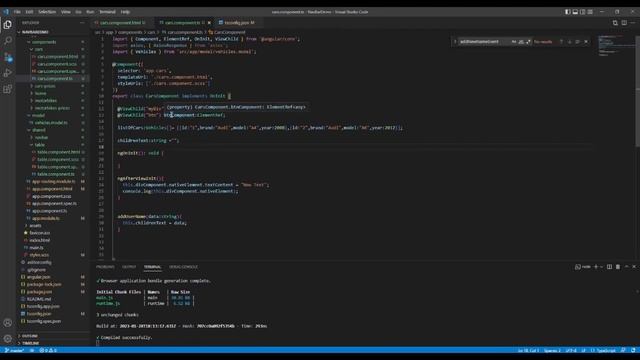Open table.component.html in the explorer
The image size is (640, 360).
[x=58, y=152]
